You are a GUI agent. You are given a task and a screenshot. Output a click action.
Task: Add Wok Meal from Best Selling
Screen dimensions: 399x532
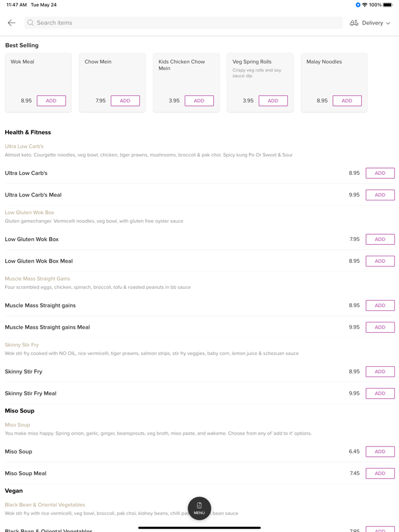tap(51, 101)
